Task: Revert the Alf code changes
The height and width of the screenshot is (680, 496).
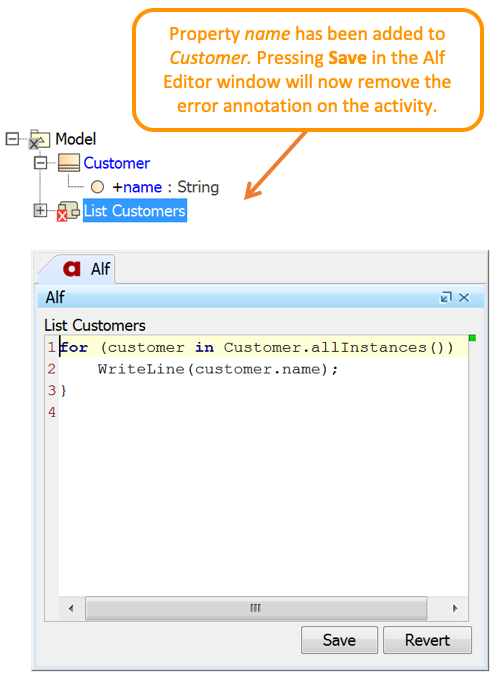Action: (x=427, y=640)
